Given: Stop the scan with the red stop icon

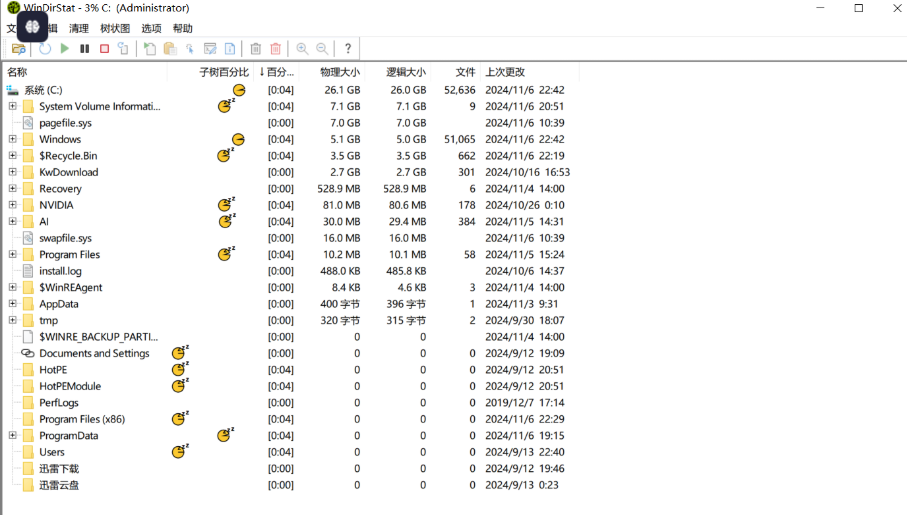Looking at the screenshot, I should 104,49.
